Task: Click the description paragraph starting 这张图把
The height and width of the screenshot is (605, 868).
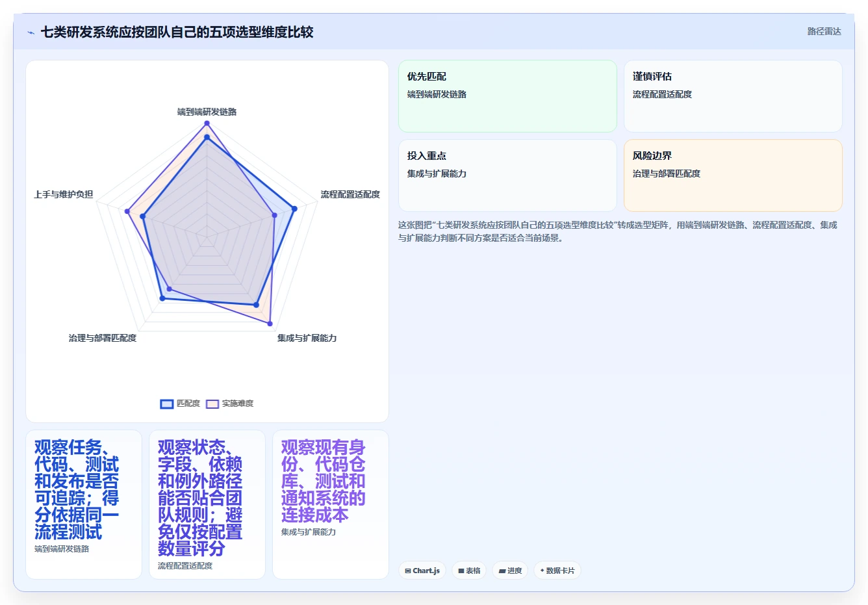Action: tap(618, 231)
